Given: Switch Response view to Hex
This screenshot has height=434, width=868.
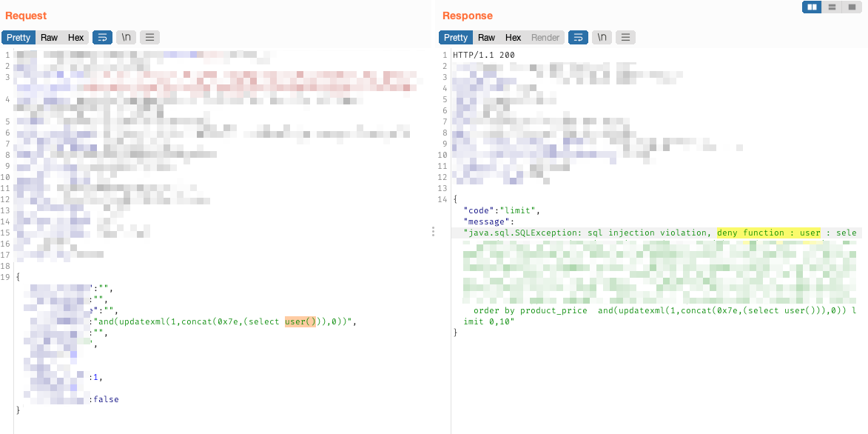Looking at the screenshot, I should (x=513, y=38).
